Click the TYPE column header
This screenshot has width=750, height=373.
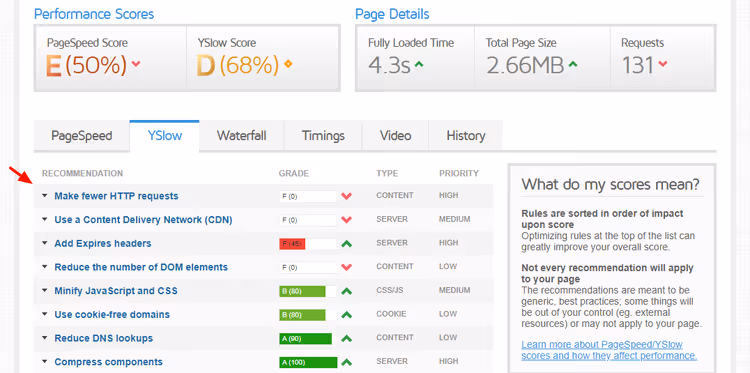tap(387, 173)
